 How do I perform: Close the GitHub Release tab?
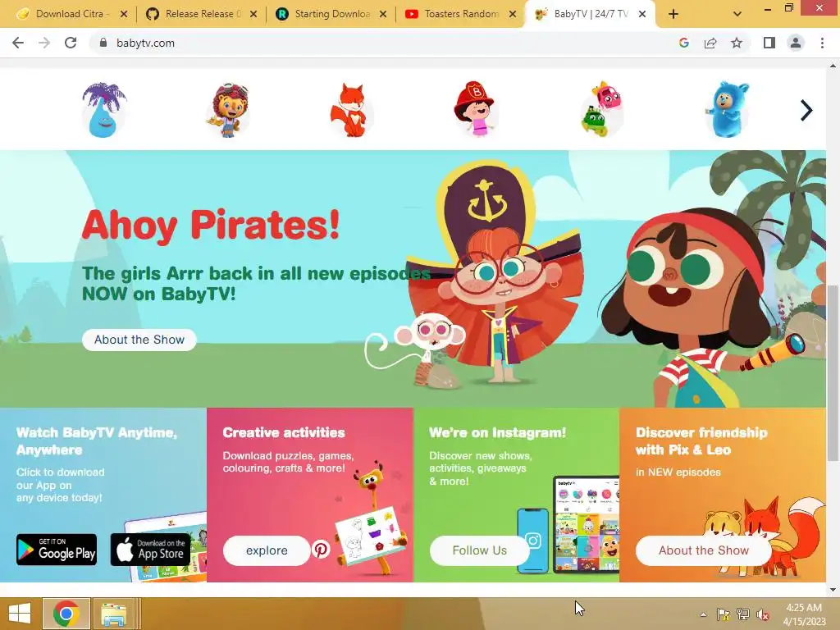pyautogui.click(x=253, y=14)
